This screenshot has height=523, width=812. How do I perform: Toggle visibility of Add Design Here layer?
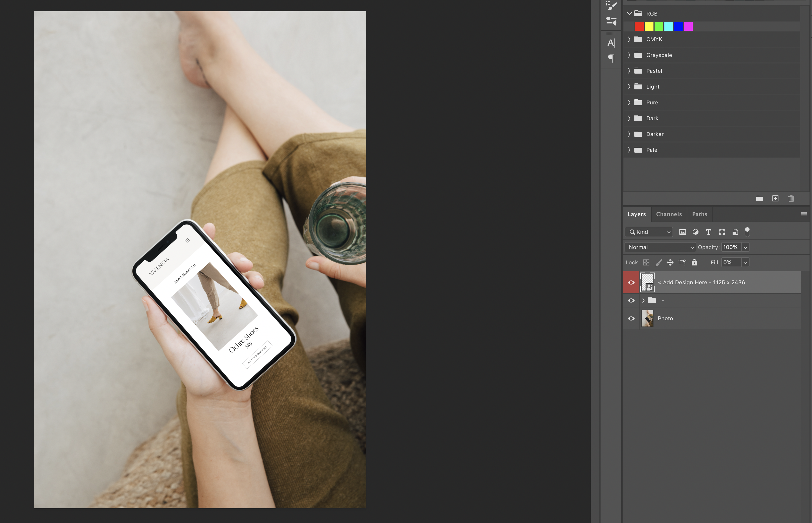click(x=631, y=283)
